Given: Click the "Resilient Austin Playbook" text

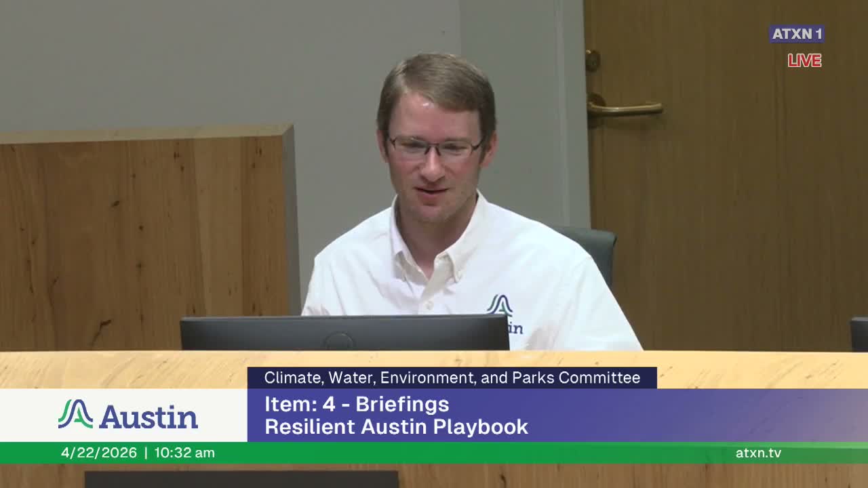Looking at the screenshot, I should [396, 427].
